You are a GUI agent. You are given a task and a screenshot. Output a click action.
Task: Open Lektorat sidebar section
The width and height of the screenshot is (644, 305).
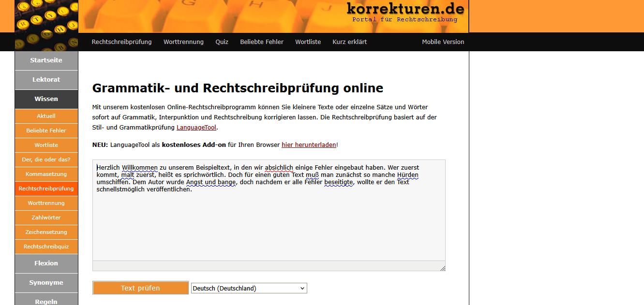46,80
